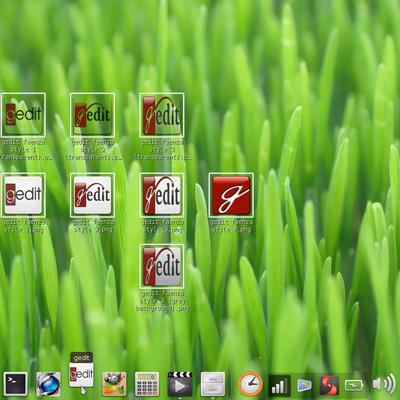
Task: Select gedit faenza style 1 transparent file
Action: click(x=23, y=115)
